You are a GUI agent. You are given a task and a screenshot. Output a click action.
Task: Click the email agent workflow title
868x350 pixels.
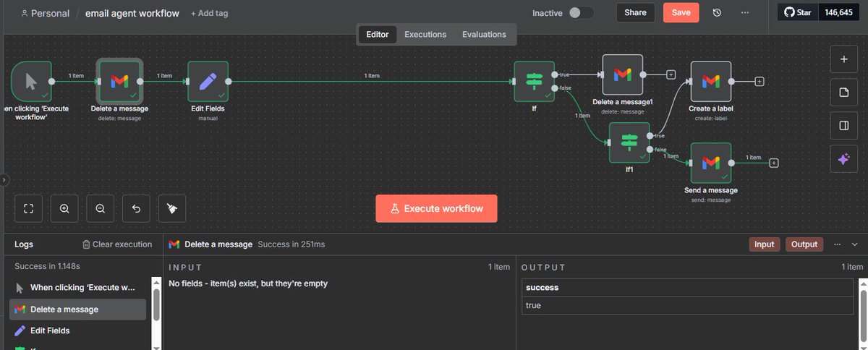click(x=132, y=13)
